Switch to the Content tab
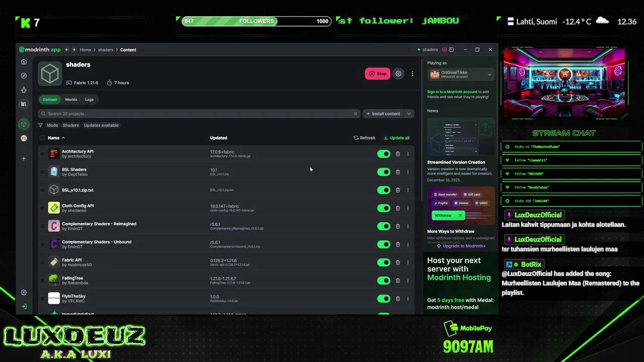644x362 pixels. (50, 100)
